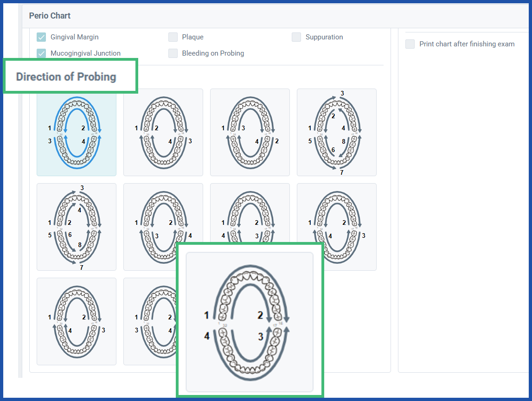Check the Suppuration option
This screenshot has height=401, width=532.
(x=296, y=37)
